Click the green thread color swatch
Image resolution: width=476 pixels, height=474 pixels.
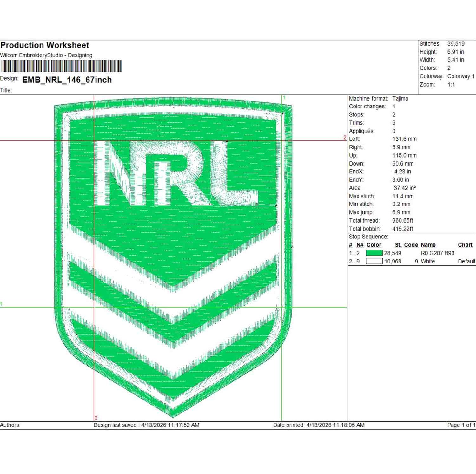point(374,253)
